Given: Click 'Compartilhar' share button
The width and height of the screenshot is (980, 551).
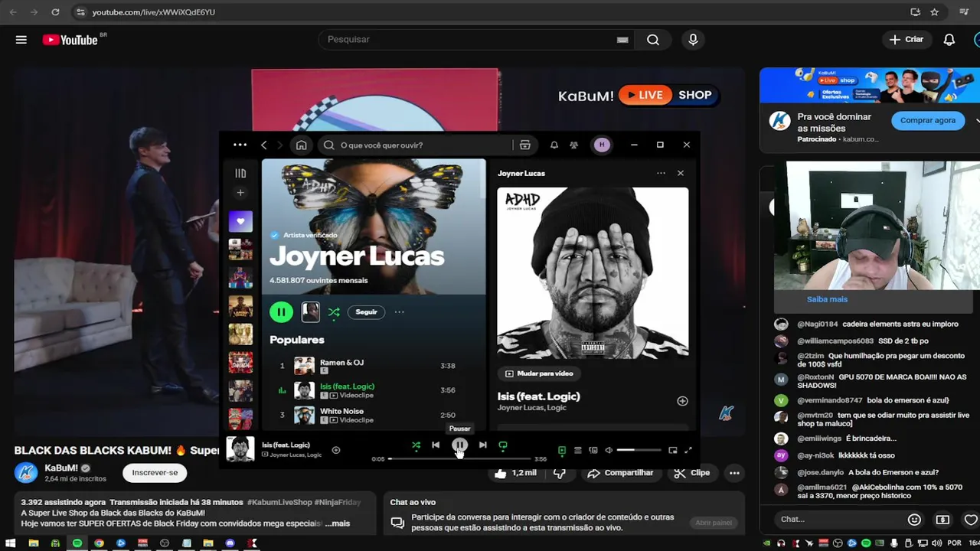Looking at the screenshot, I should [620, 473].
